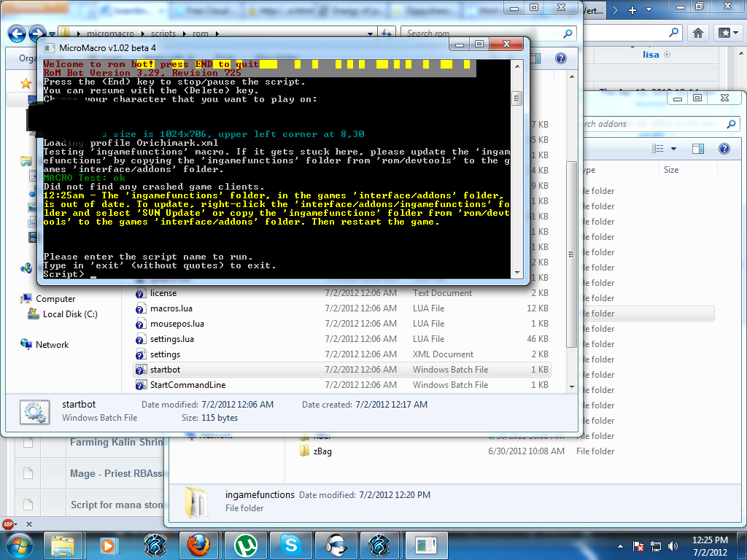This screenshot has width=747, height=560.
Task: Expand the address bar history dropdown
Action: point(371,34)
